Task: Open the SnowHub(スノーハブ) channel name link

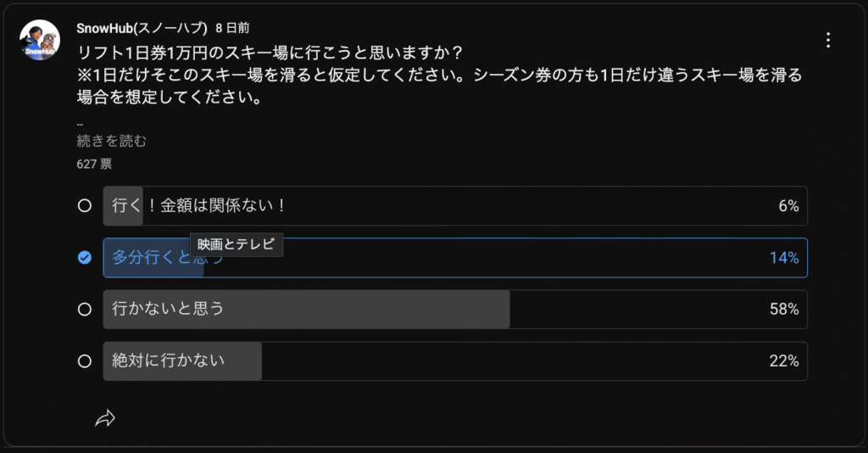Action: [142, 29]
